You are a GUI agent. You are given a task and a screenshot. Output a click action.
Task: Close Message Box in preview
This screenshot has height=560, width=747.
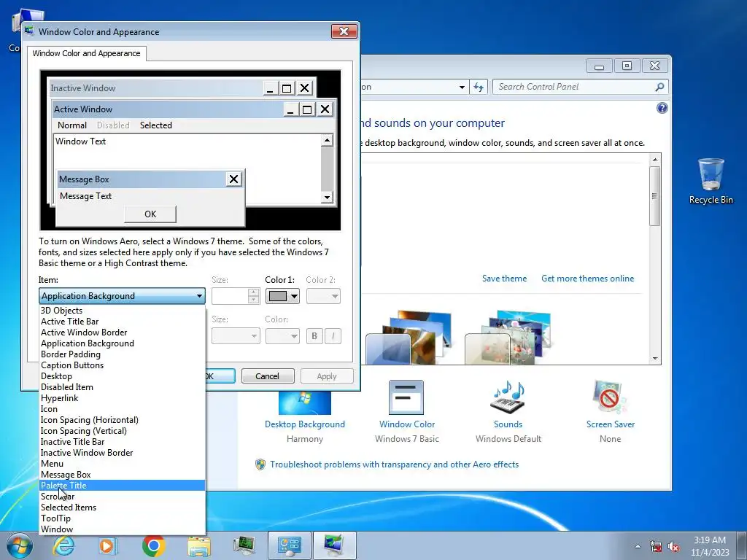point(233,179)
